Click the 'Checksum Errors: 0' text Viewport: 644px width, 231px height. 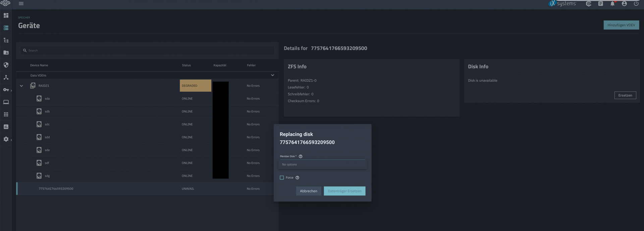[303, 101]
